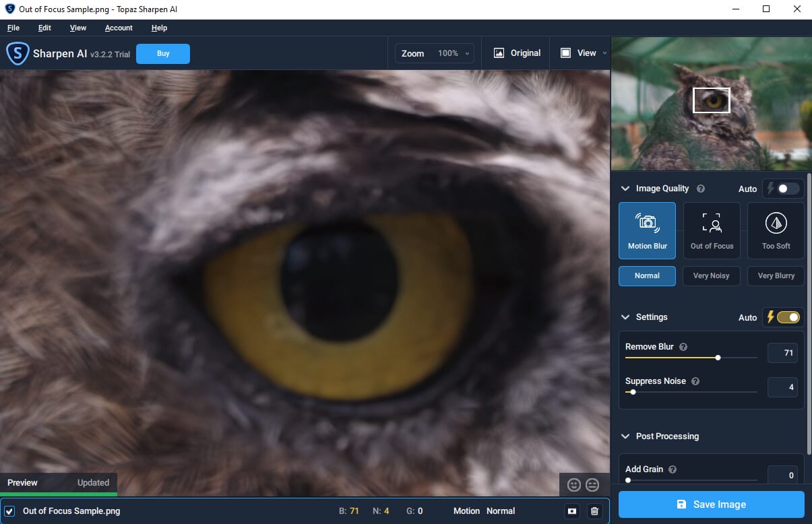Click the Buy button
This screenshot has height=524, width=812.
pyautogui.click(x=163, y=54)
